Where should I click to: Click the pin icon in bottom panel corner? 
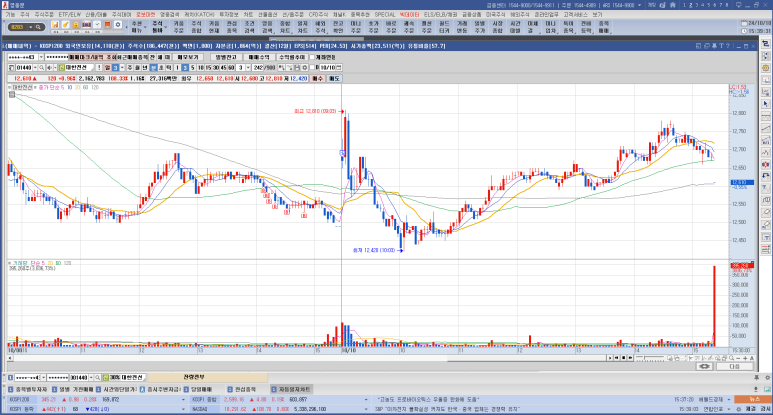point(756,378)
